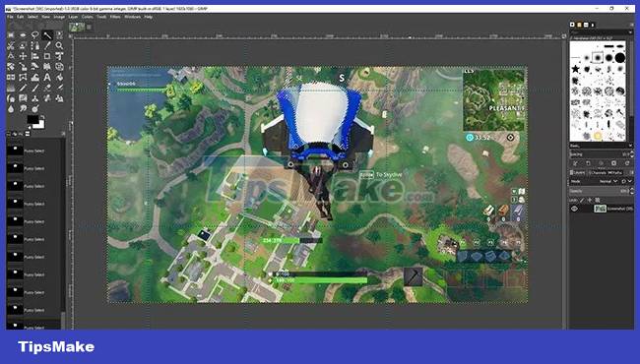Select the Align tool
Screen dimensions: 640x364
pos(35,56)
